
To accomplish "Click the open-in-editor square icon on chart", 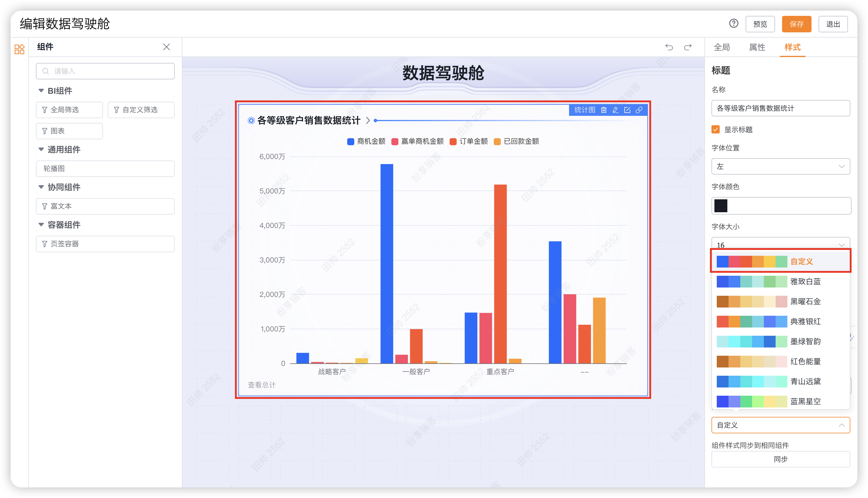I will point(627,110).
